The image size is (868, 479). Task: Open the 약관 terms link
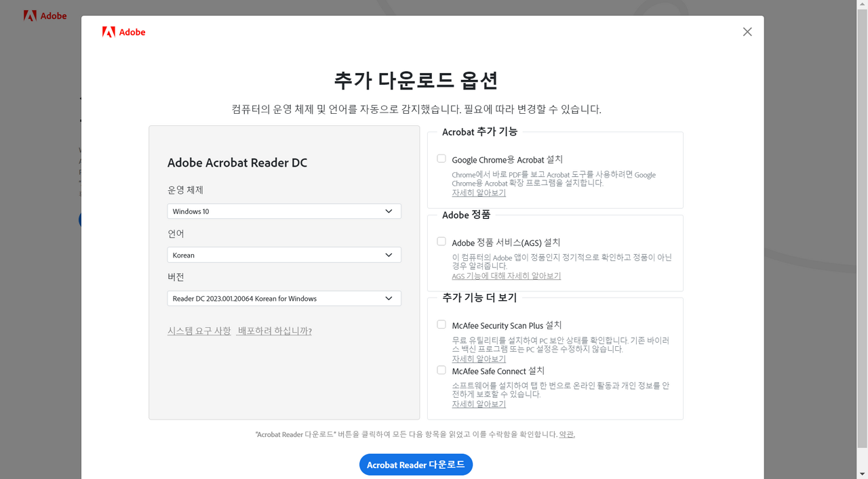point(567,434)
